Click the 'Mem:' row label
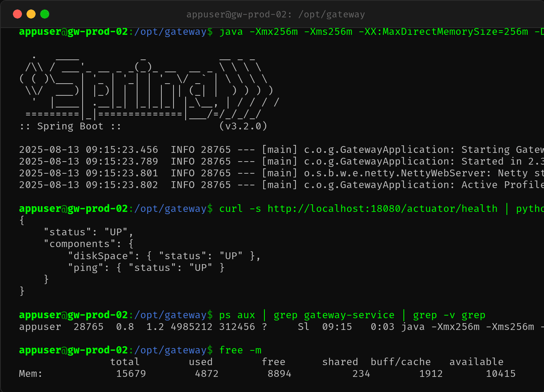Screen dimensions: 544x392 [x=31, y=373]
